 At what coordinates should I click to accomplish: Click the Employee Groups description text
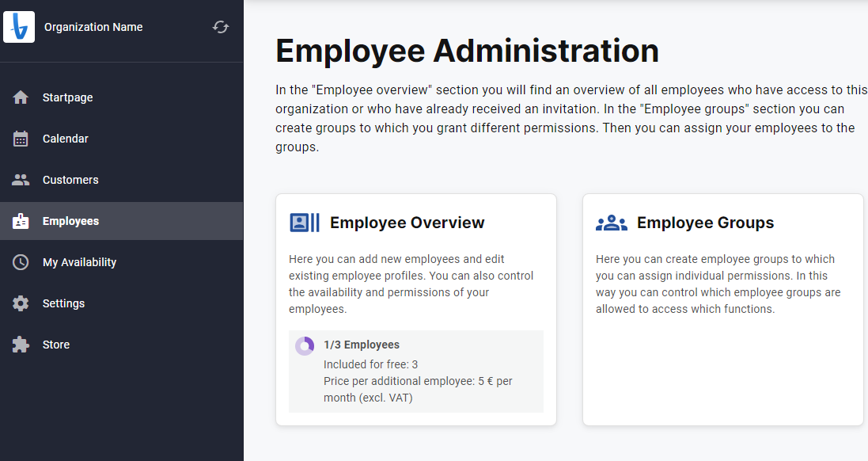718,284
